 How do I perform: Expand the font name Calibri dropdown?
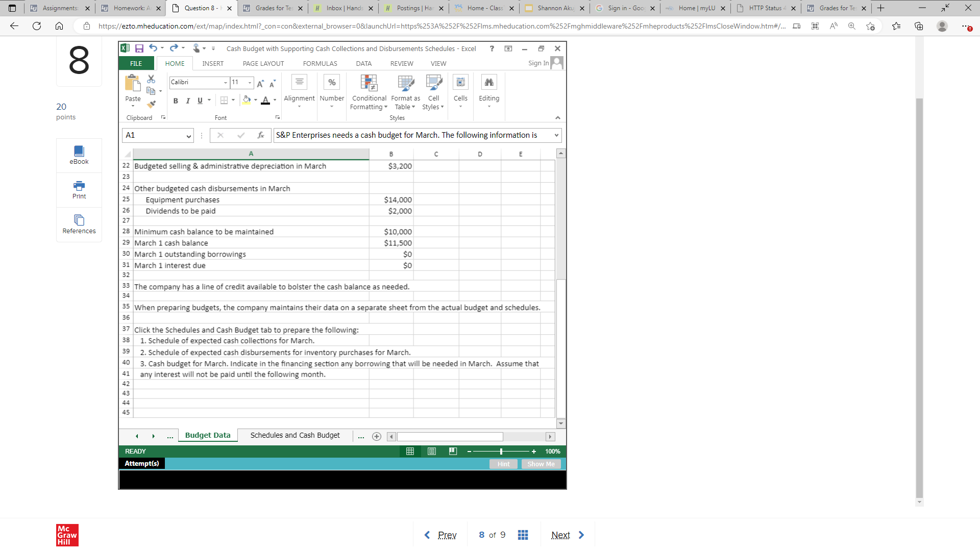225,83
